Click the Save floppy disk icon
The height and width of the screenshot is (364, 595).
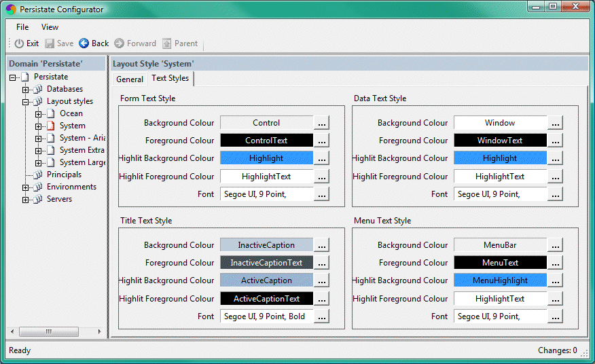click(50, 43)
